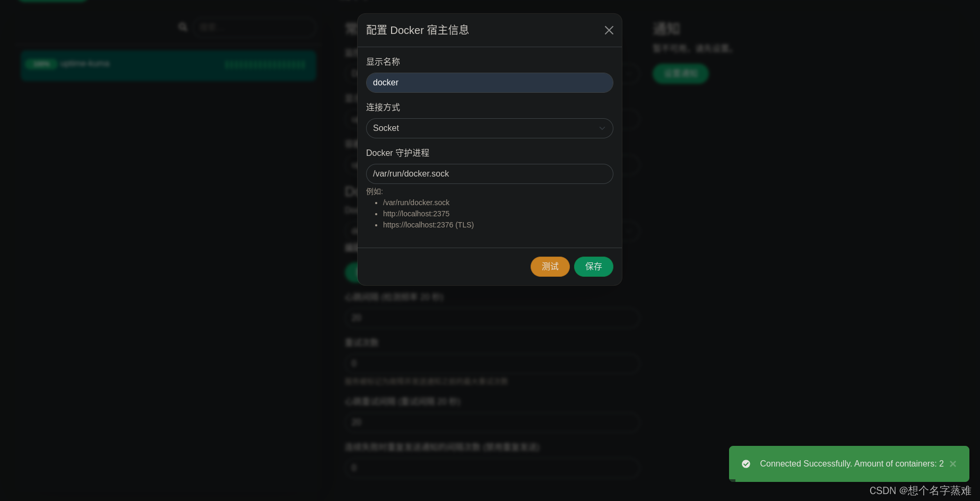
Task: Dismiss the Connected Successfully notification
Action: pyautogui.click(x=953, y=464)
